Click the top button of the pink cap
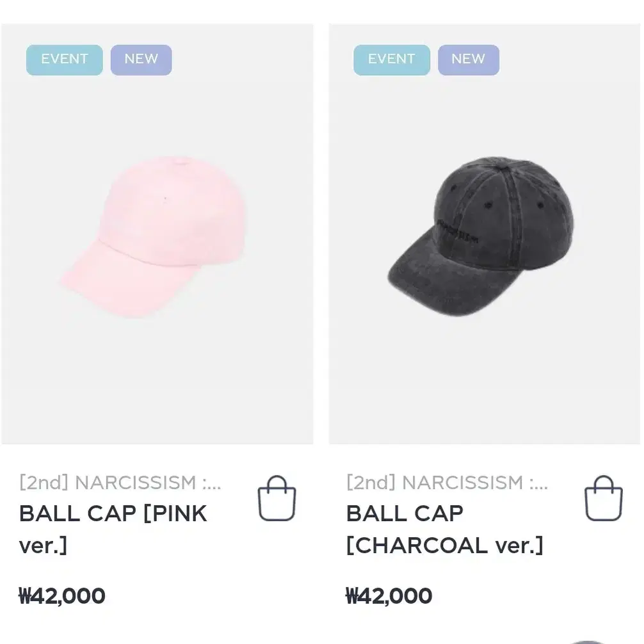644x644 pixels. pyautogui.click(x=181, y=160)
